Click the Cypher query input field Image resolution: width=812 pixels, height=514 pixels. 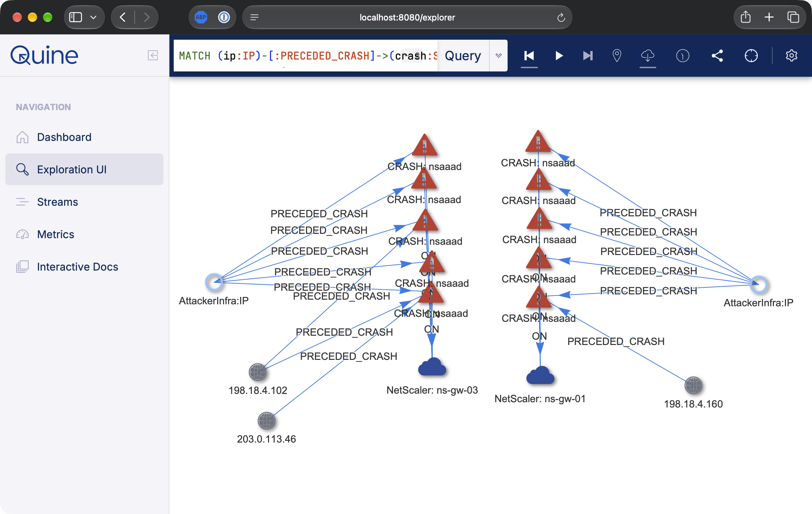[305, 56]
